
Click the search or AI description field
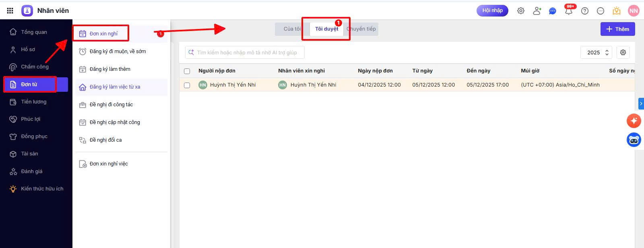[245, 52]
